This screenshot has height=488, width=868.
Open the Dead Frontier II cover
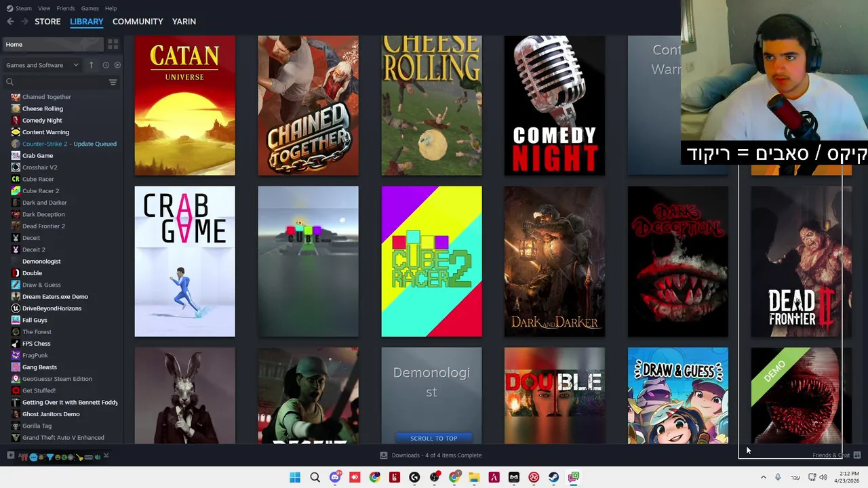(801, 262)
